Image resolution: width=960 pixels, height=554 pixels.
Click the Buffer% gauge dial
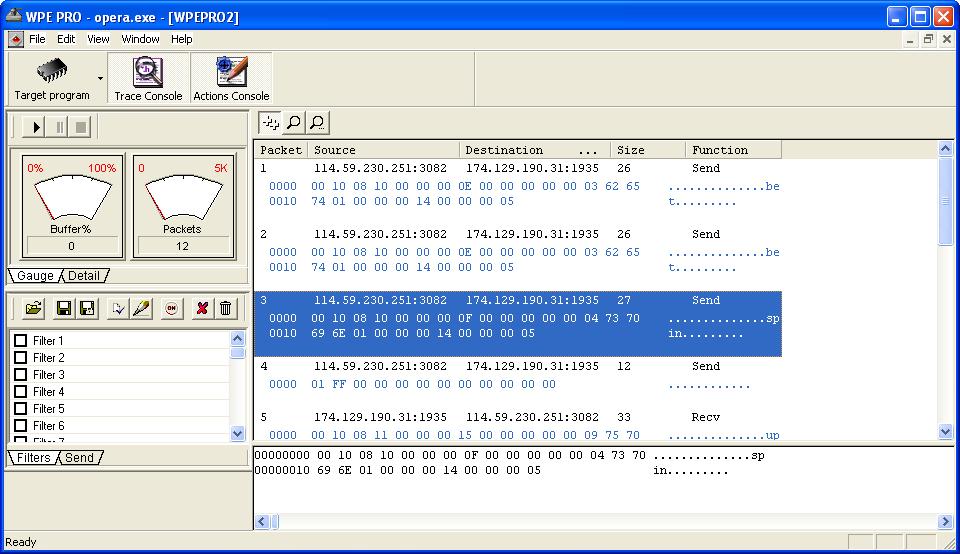[72, 196]
